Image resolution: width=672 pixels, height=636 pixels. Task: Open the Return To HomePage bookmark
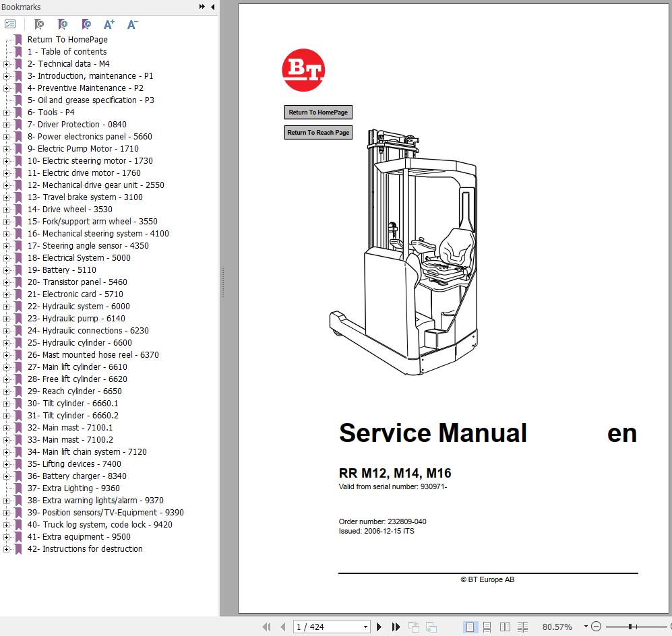[67, 39]
